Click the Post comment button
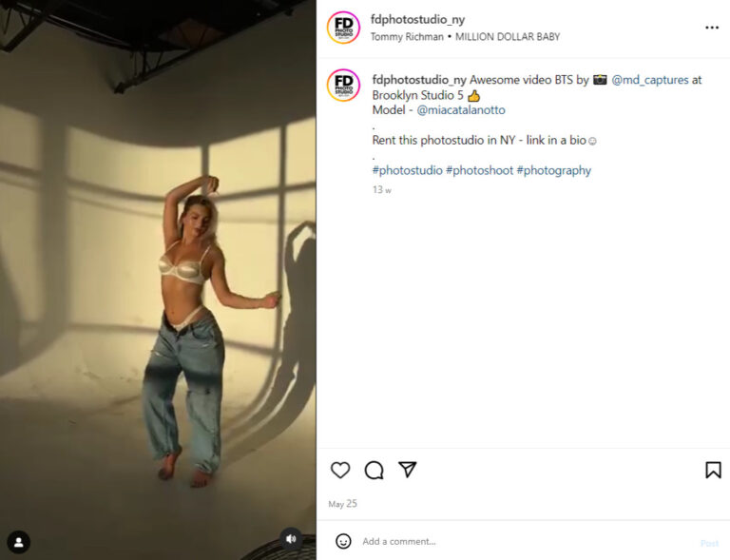 click(709, 543)
